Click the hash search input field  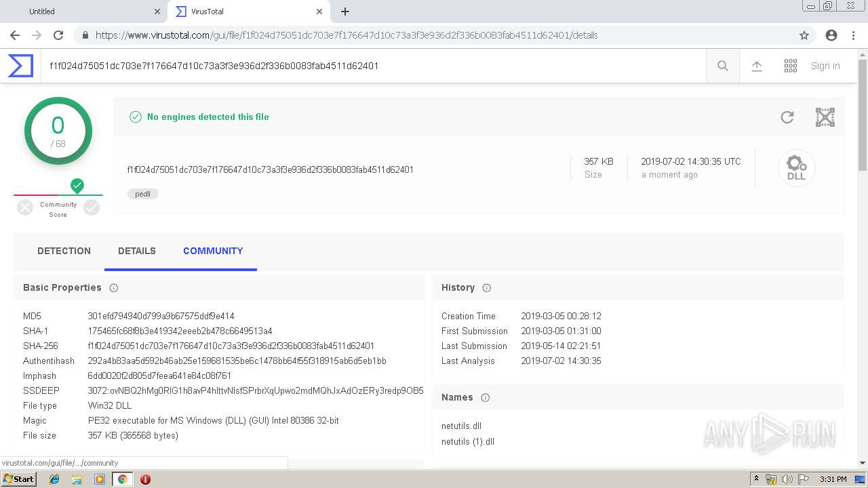tap(373, 66)
